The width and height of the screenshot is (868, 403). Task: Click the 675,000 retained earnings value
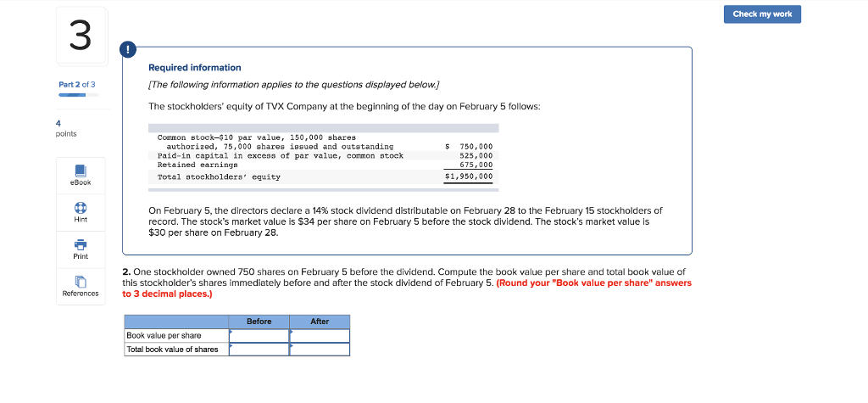tap(476, 164)
